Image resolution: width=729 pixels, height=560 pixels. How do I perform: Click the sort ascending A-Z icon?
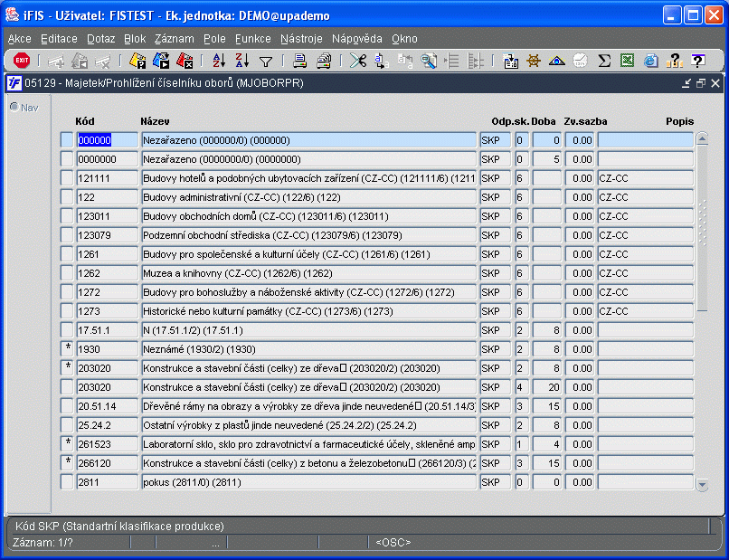(218, 62)
